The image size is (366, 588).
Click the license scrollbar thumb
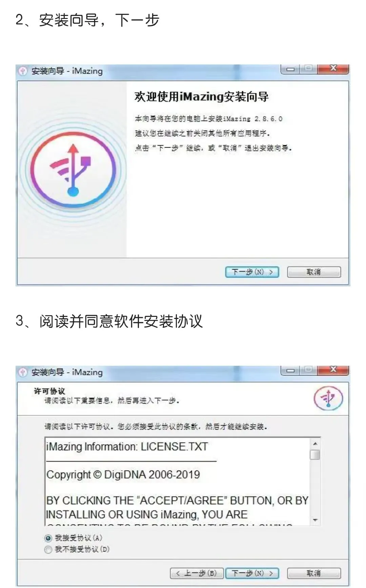click(315, 455)
